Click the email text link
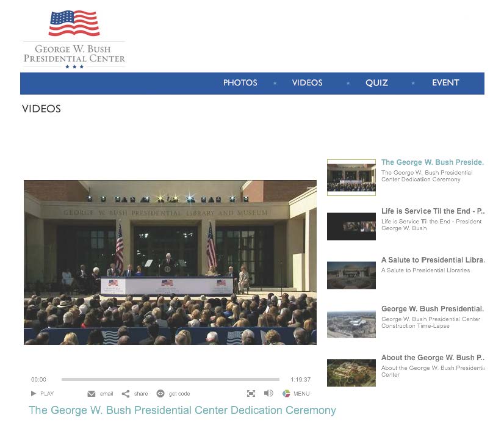Screen dimensions: 504x442 (x=106, y=394)
